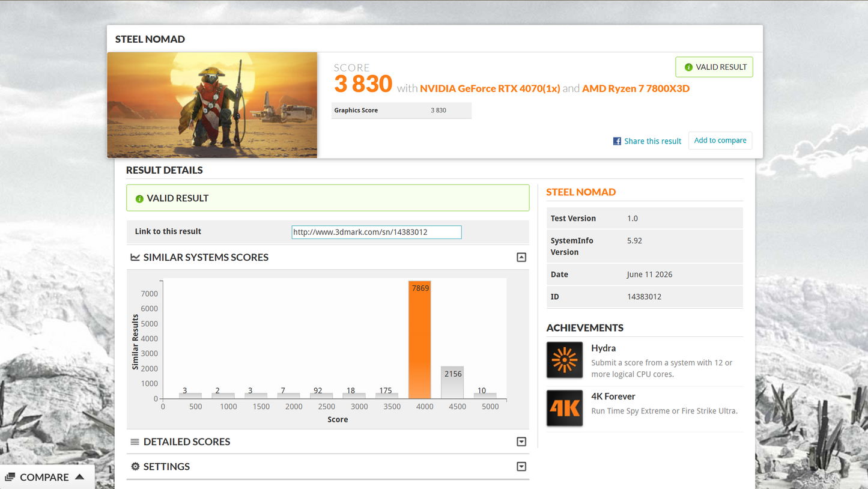This screenshot has width=868, height=489.
Task: Click the Settings heading text
Action: coord(166,466)
